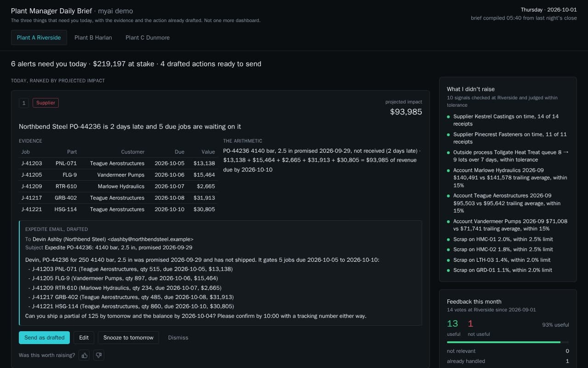Click the 'not relevant' feedback row
The width and height of the screenshot is (588, 368).
[x=508, y=351]
